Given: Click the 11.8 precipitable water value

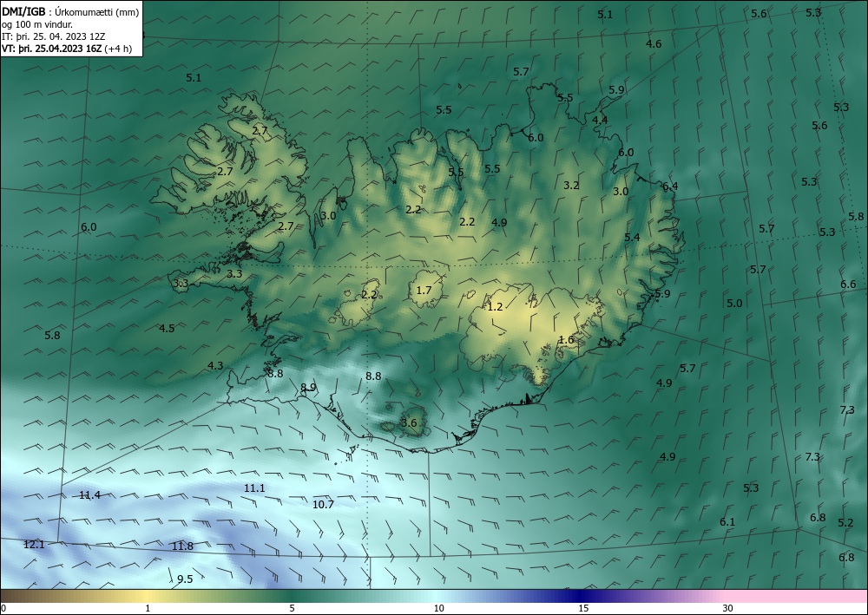Looking at the screenshot, I should click(182, 546).
